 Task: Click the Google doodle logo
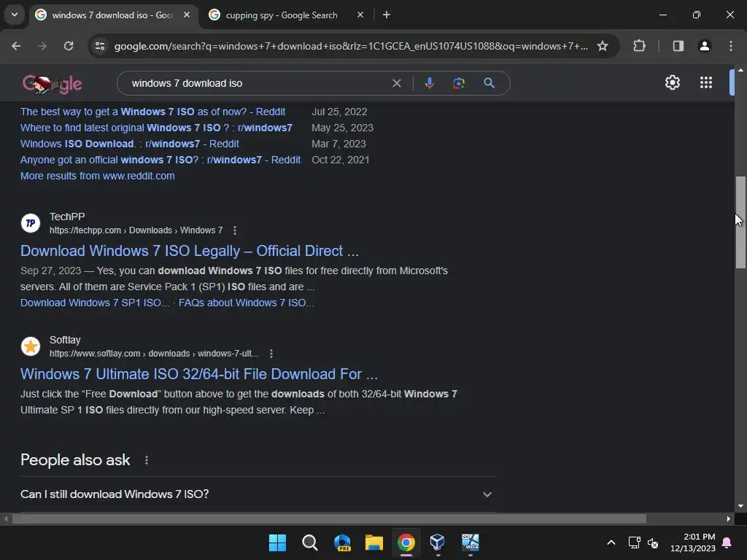pyautogui.click(x=52, y=85)
